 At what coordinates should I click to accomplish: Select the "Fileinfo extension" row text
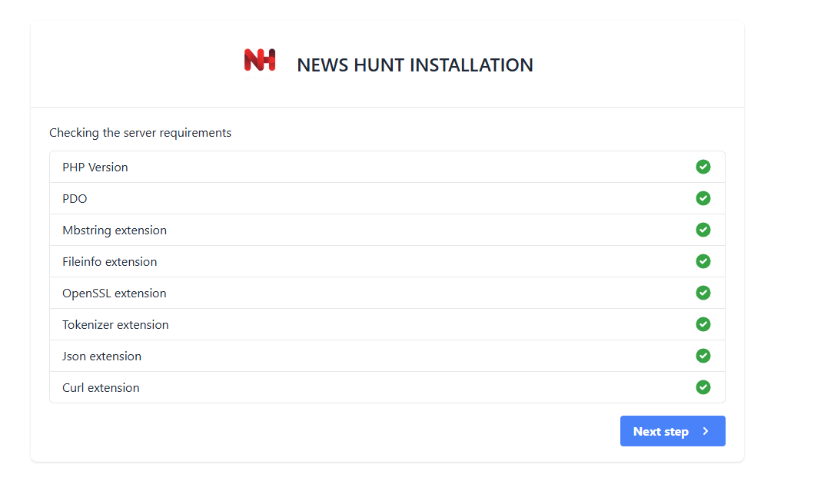(x=109, y=261)
